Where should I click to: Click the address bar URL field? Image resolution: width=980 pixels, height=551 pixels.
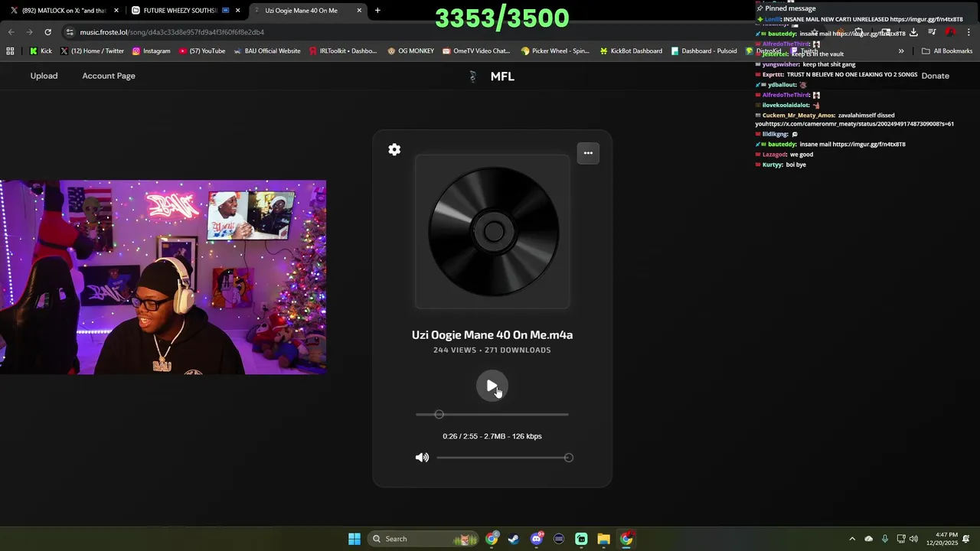tap(429, 32)
